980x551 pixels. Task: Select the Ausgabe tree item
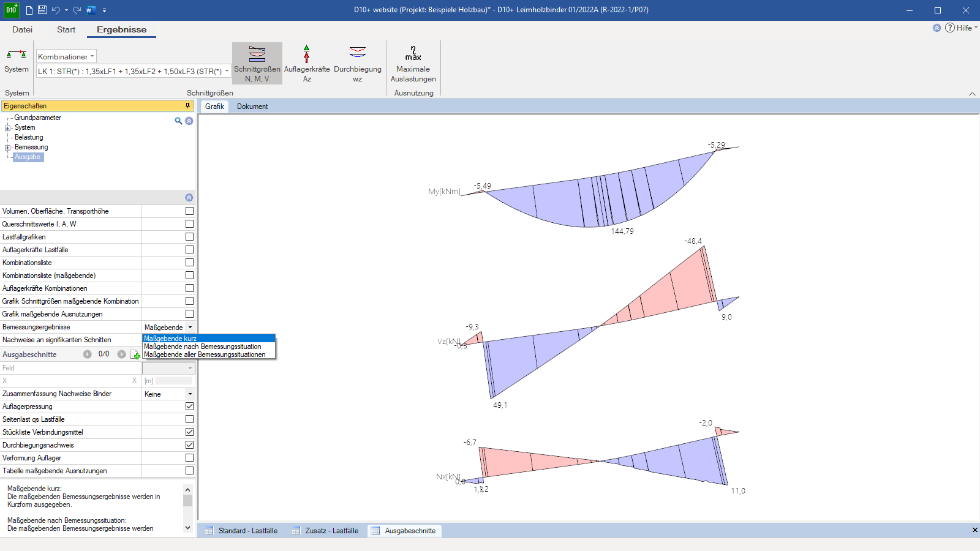tap(28, 157)
